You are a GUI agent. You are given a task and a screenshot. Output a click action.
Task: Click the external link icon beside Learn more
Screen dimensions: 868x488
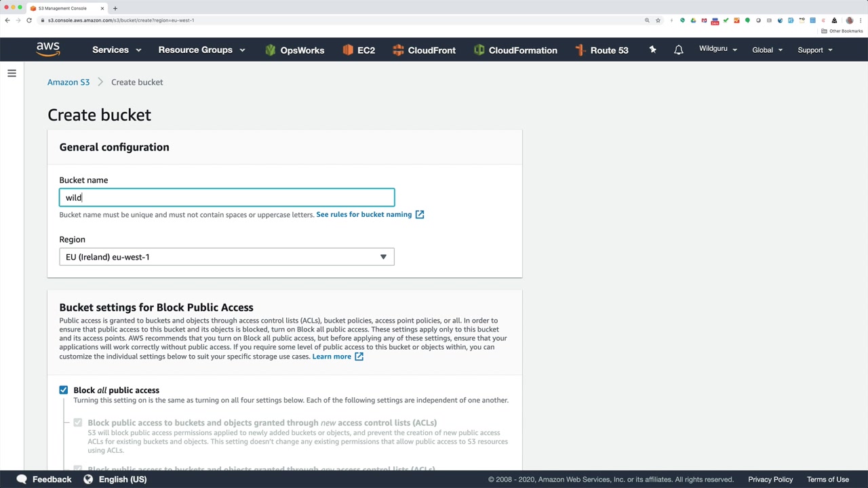coord(359,357)
